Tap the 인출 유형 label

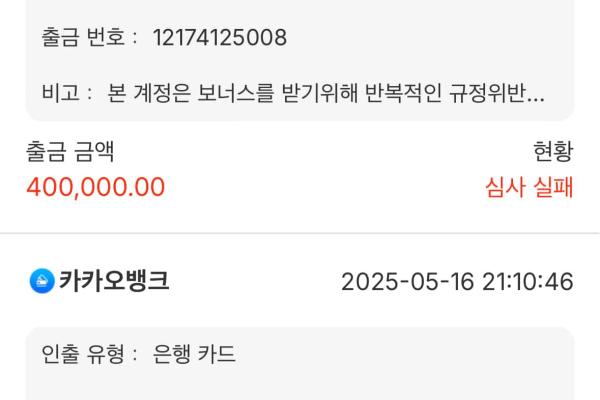point(83,354)
